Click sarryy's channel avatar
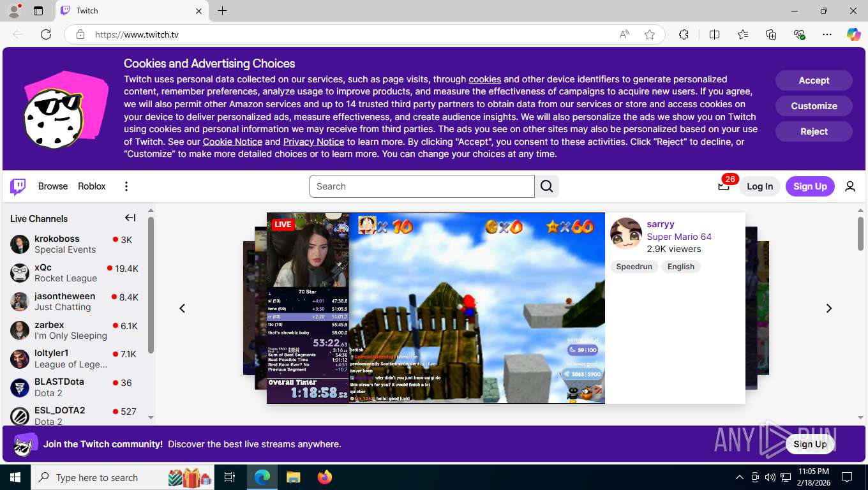The image size is (868, 490). (x=626, y=234)
